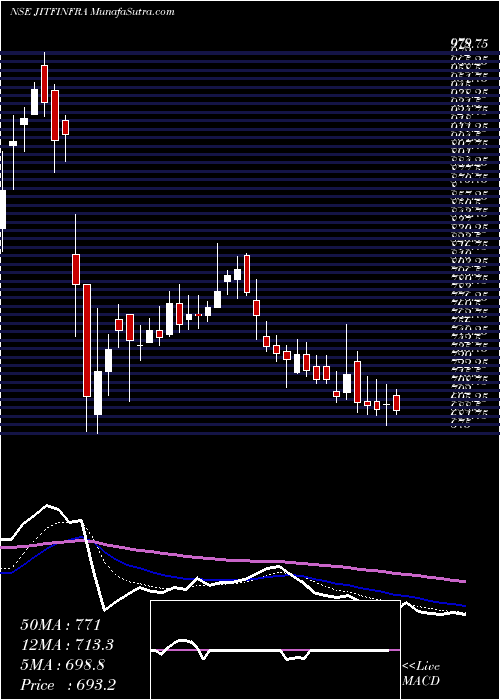This screenshot has height=700, width=500.
Task: Click the 50MA : 771 label
Action: [x=61, y=625]
